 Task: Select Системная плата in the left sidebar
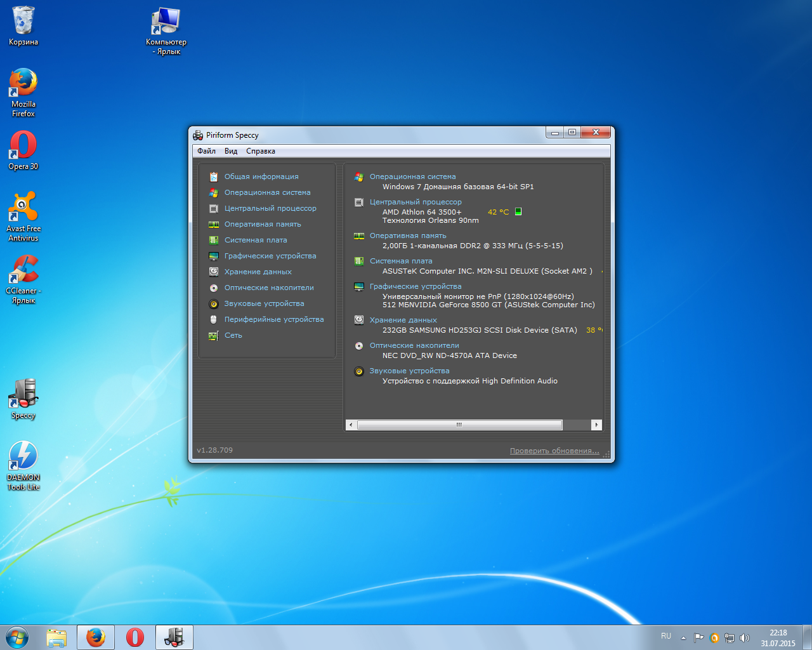coord(256,240)
